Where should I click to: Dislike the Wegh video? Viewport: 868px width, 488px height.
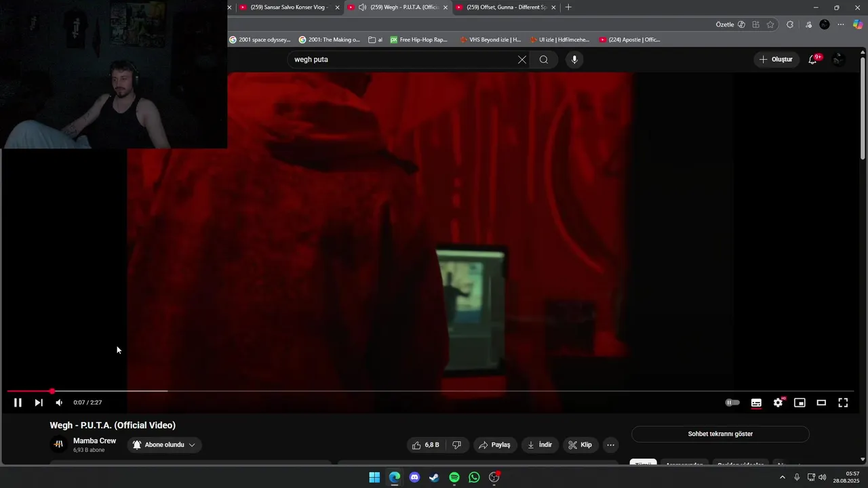pos(457,445)
